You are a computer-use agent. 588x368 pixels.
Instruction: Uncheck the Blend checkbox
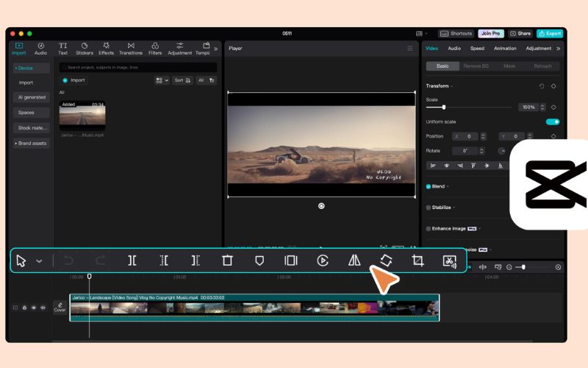point(429,186)
